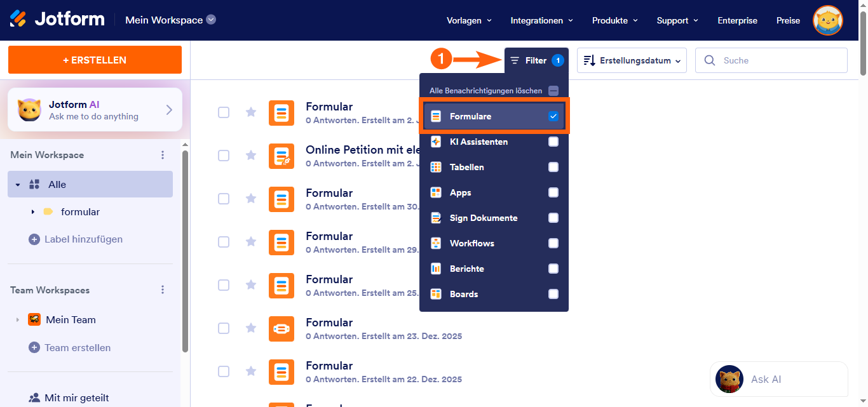Click plus icon beside Team erstellen

pyautogui.click(x=34, y=347)
